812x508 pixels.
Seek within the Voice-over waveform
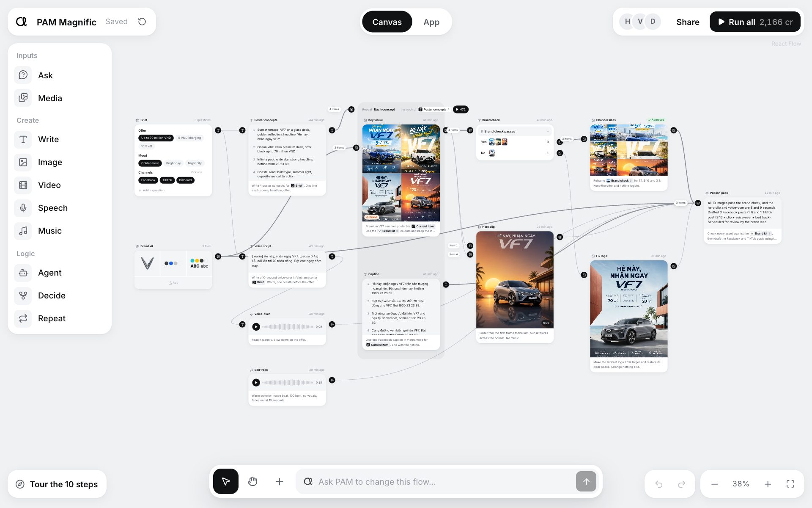pyautogui.click(x=288, y=326)
